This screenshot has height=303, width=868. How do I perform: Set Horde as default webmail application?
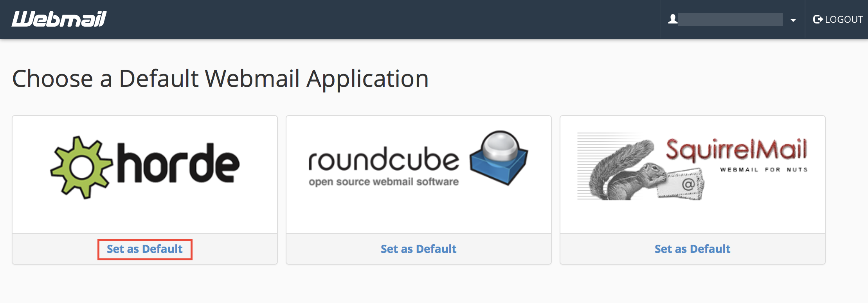145,249
